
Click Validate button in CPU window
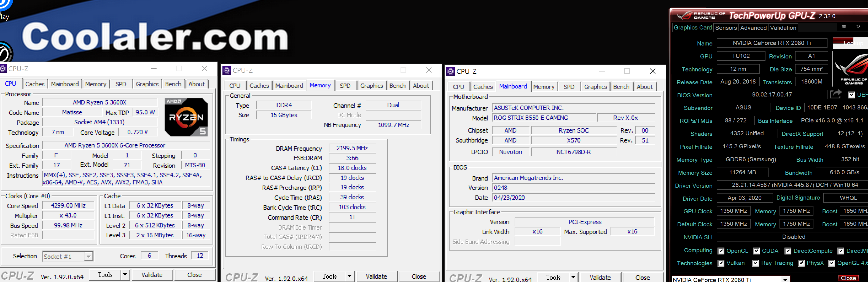(x=152, y=275)
